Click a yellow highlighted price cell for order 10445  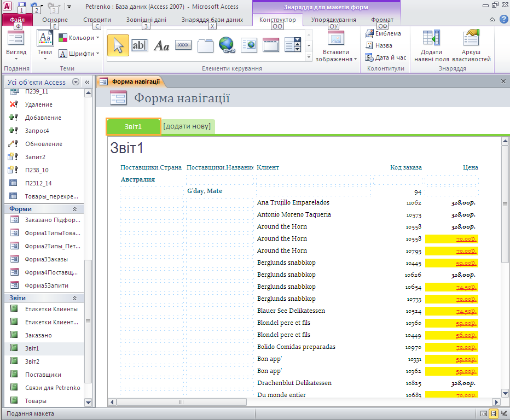point(451,262)
